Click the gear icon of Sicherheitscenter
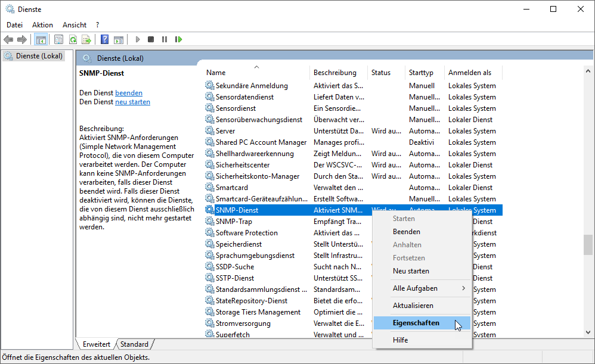 pos(209,164)
